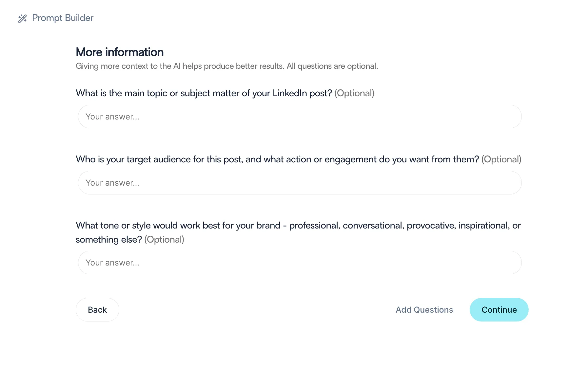Select the More information heading
Screen dimensions: 588x385
[120, 52]
